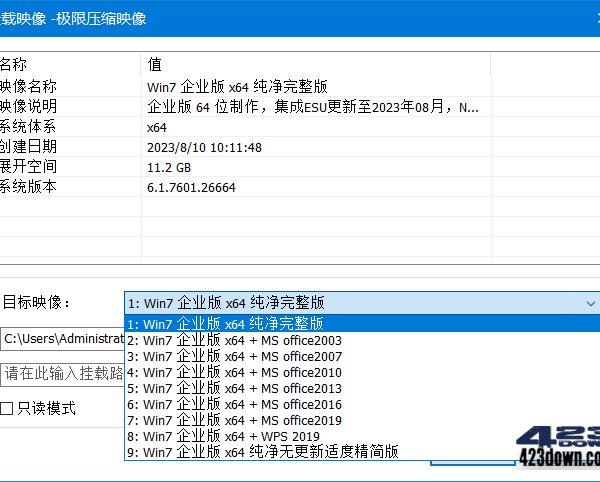Click the C:\Users\Administrat path field
This screenshot has width=600, height=482.
click(62, 339)
